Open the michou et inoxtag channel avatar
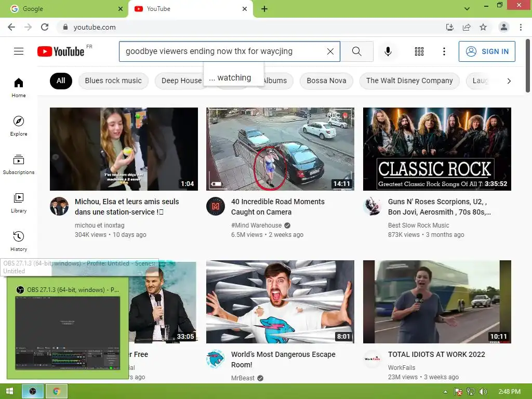 coord(59,206)
